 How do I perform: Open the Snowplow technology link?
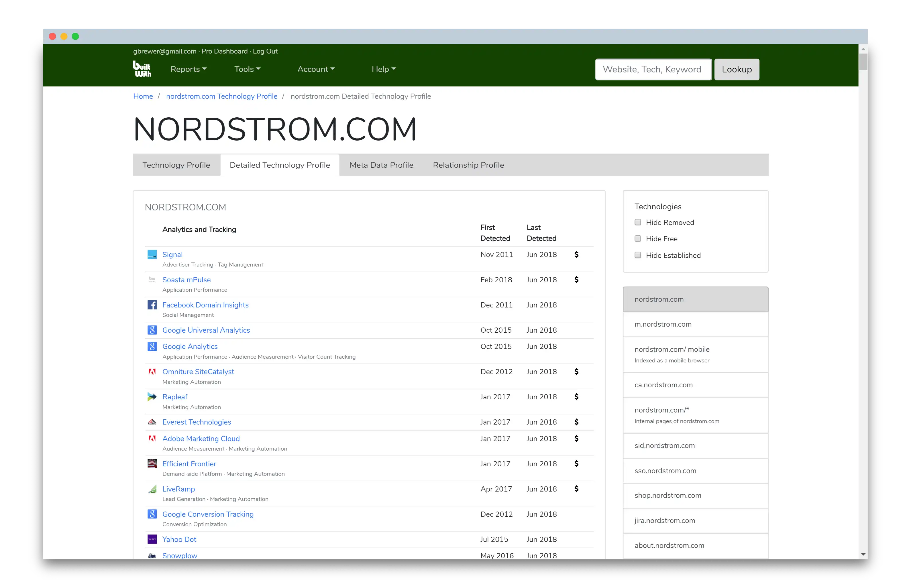(180, 555)
